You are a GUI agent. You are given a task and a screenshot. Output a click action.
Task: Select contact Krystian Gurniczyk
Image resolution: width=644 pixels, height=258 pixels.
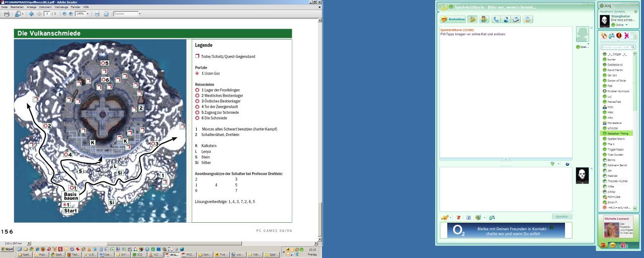(617, 91)
